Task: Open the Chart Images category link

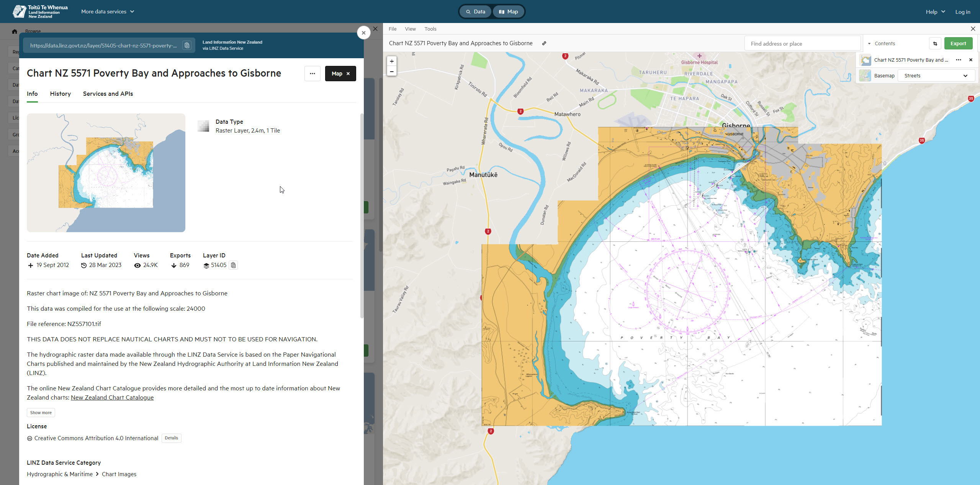Action: [119, 474]
